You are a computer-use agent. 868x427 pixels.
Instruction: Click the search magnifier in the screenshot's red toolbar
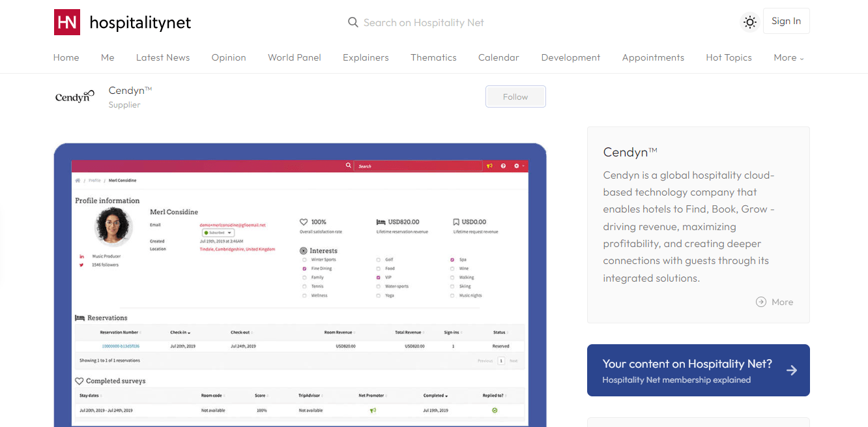349,166
